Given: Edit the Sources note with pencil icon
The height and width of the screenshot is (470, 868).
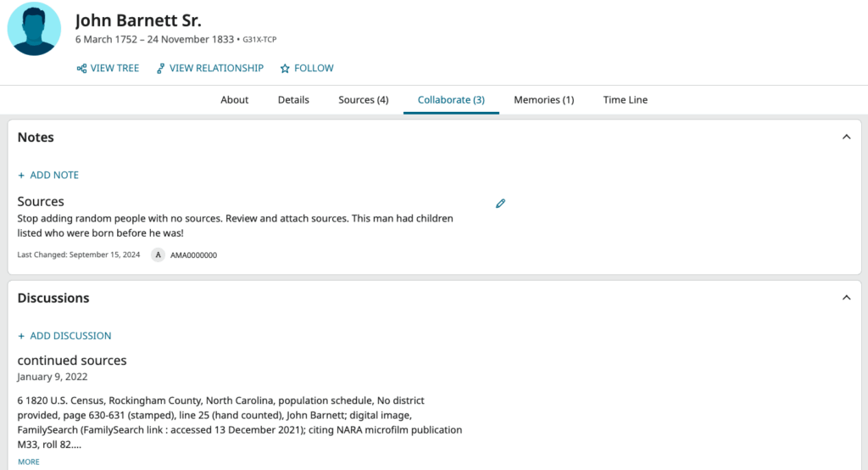Looking at the screenshot, I should coord(500,204).
